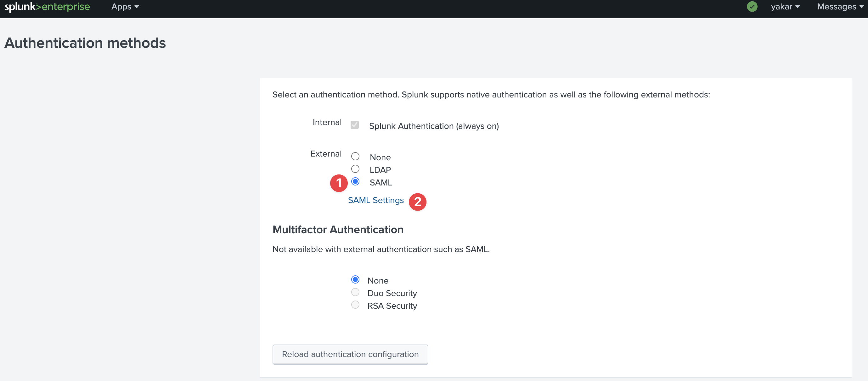Viewport: 868px width, 381px height.
Task: Click Reload authentication configuration button
Action: click(x=350, y=354)
